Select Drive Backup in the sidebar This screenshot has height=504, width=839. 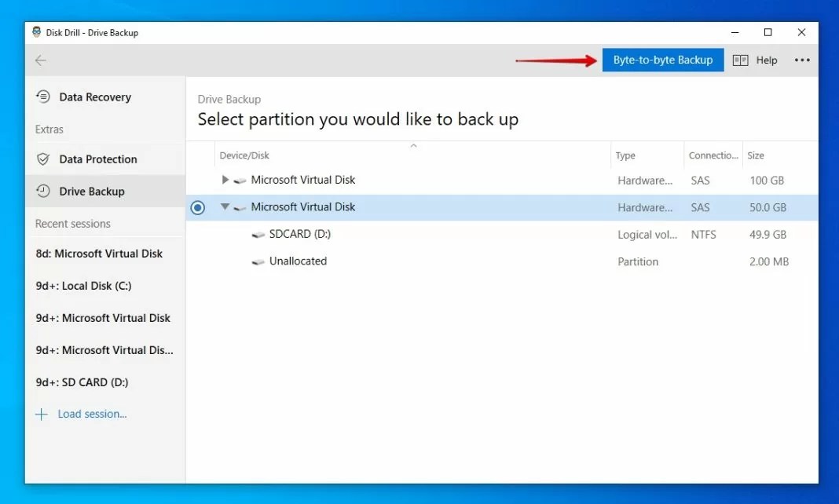(x=105, y=191)
